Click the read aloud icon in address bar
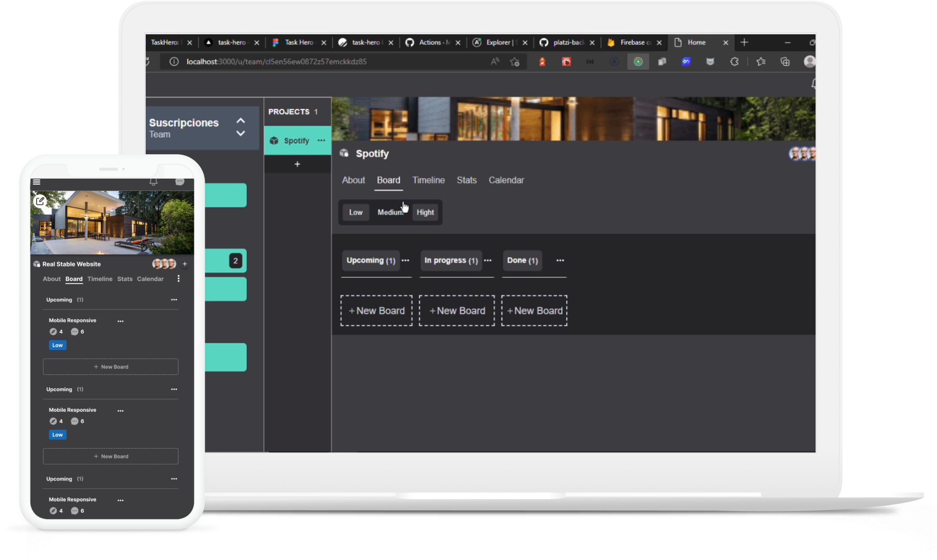 click(495, 61)
